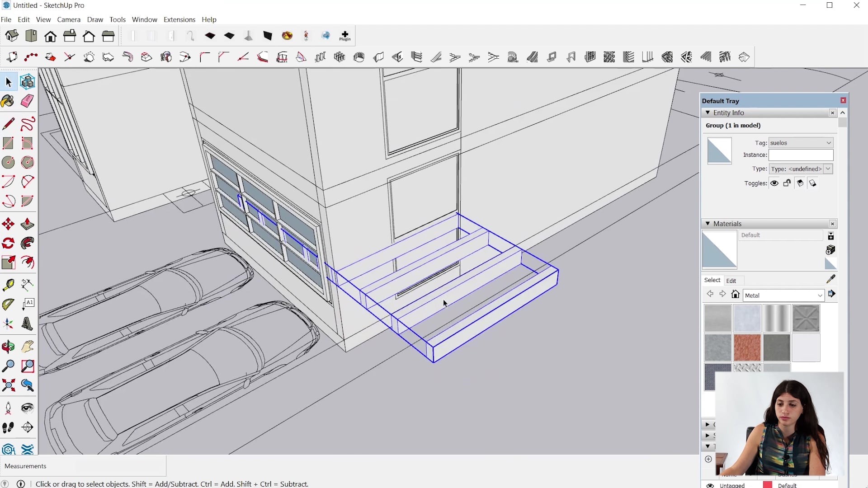Activate the Paint Bucket tool
This screenshot has width=868, height=488.
click(x=7, y=101)
